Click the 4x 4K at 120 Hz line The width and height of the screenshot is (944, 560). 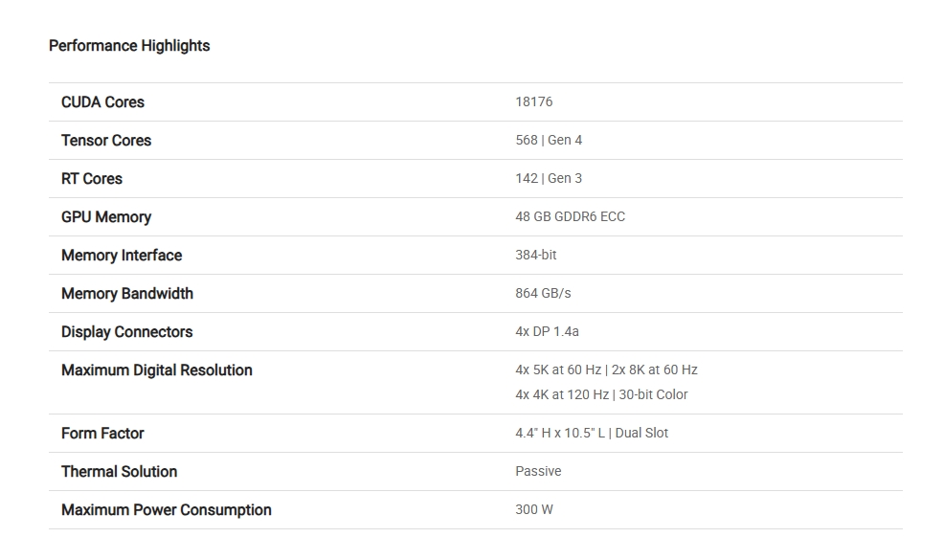tap(601, 394)
